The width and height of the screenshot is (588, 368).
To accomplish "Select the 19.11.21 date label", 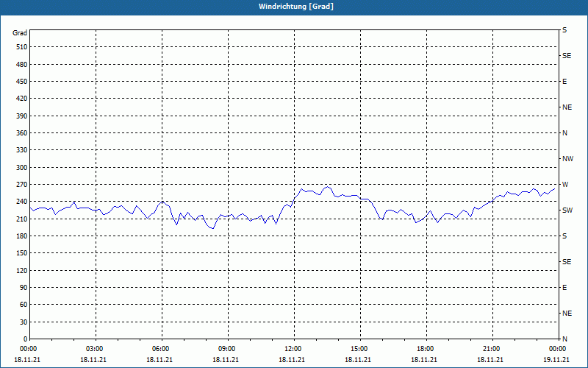I will [556, 360].
